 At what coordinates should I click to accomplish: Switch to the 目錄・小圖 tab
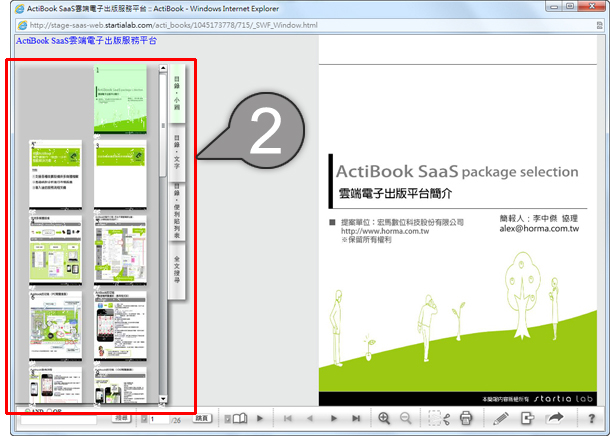177,94
